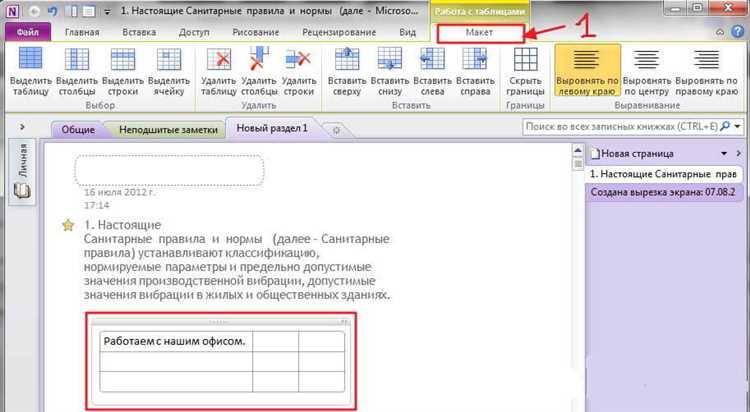Select Выровнять по правому краю alignment
750x412 pixels.
pyautogui.click(x=706, y=72)
